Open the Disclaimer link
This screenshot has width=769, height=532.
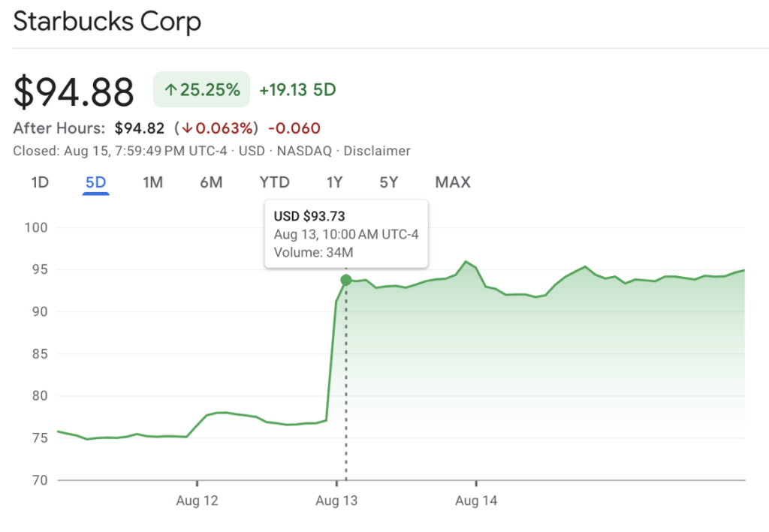[x=377, y=151]
